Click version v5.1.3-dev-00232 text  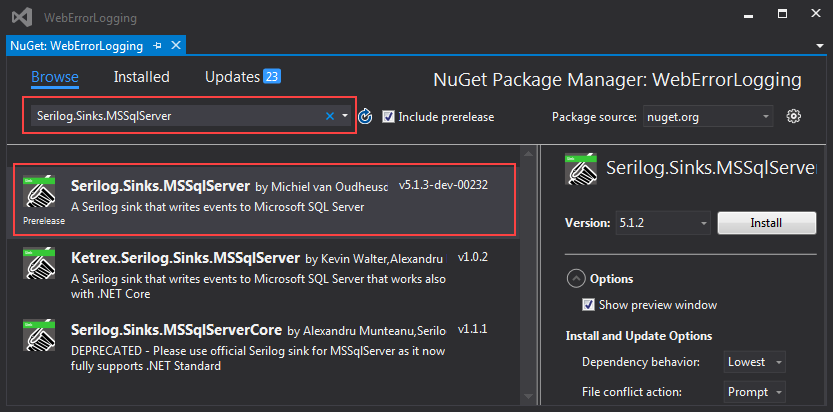443,186
